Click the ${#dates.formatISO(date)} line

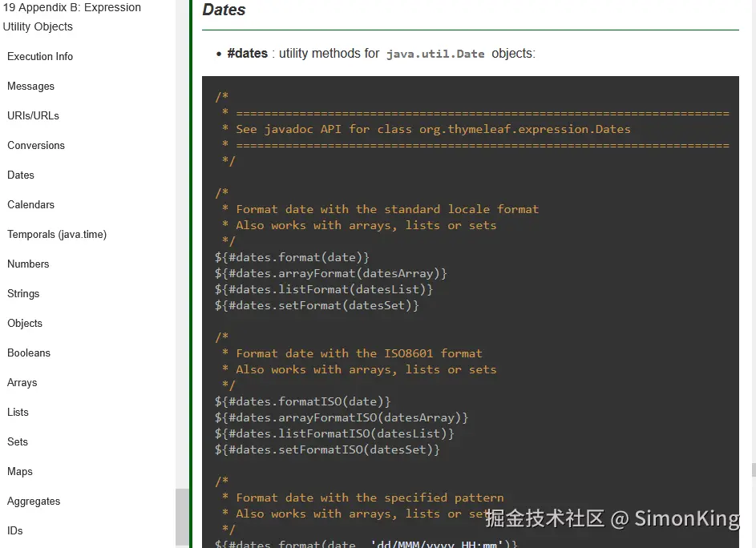point(303,401)
